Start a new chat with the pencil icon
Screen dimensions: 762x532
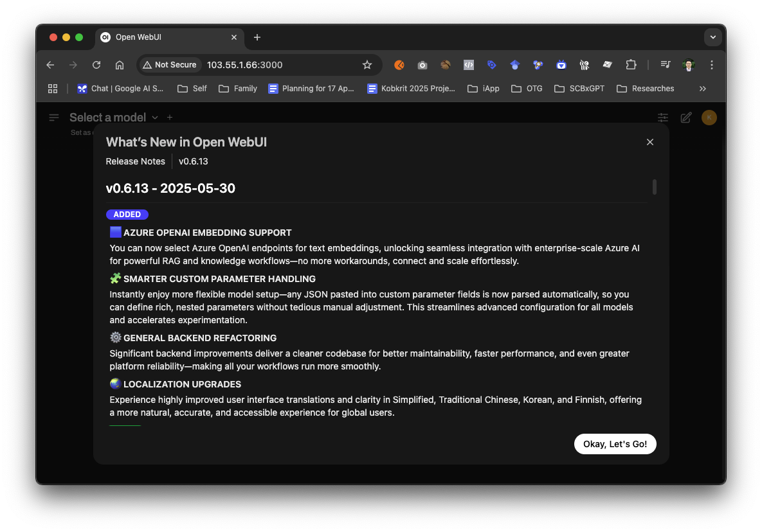click(685, 118)
